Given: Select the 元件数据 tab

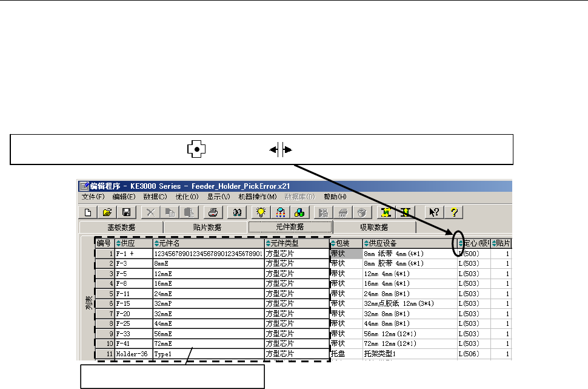Looking at the screenshot, I should [290, 227].
